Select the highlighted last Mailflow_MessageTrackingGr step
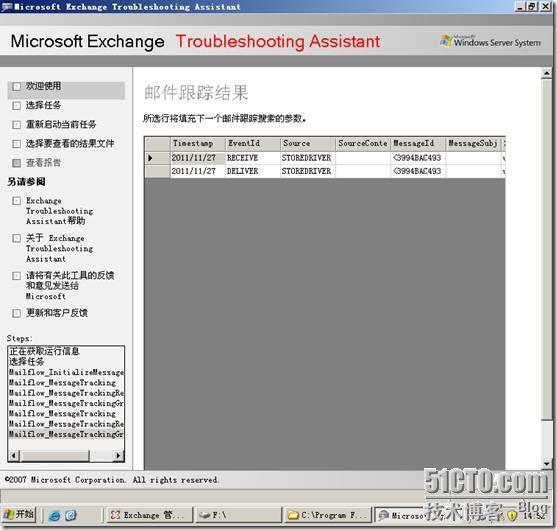This screenshot has width=557, height=530. coord(66,434)
